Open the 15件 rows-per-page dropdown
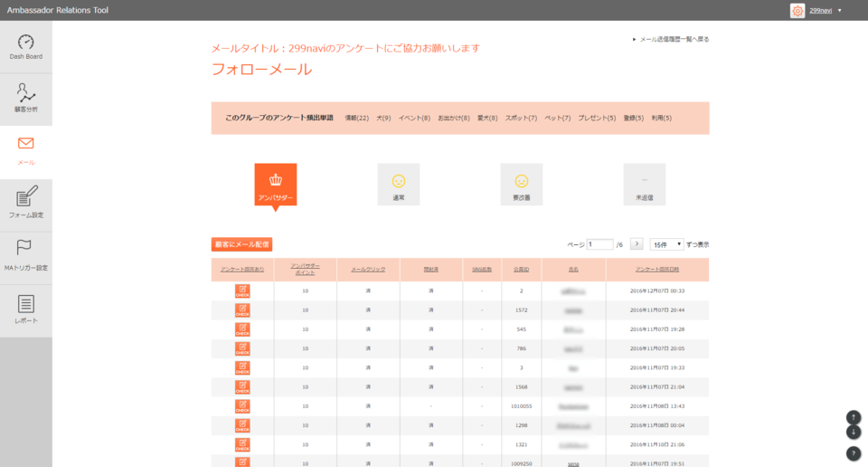This screenshot has width=868, height=467. [666, 244]
